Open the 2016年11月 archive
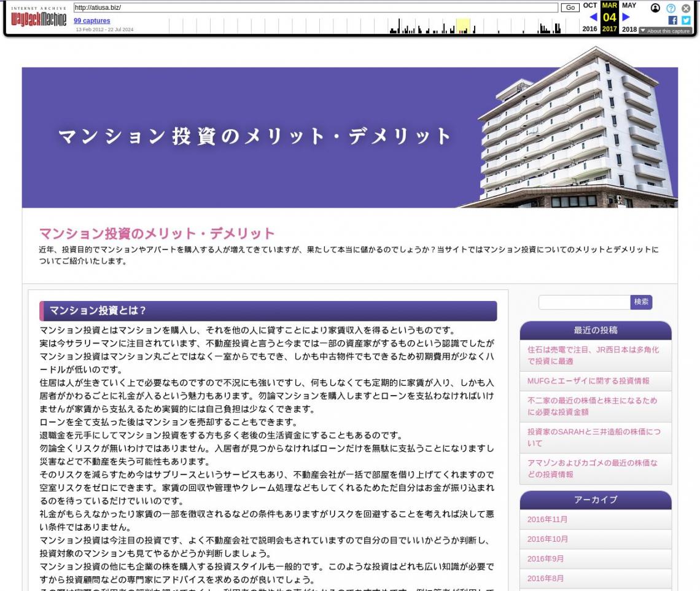The width and height of the screenshot is (700, 591). tap(547, 520)
